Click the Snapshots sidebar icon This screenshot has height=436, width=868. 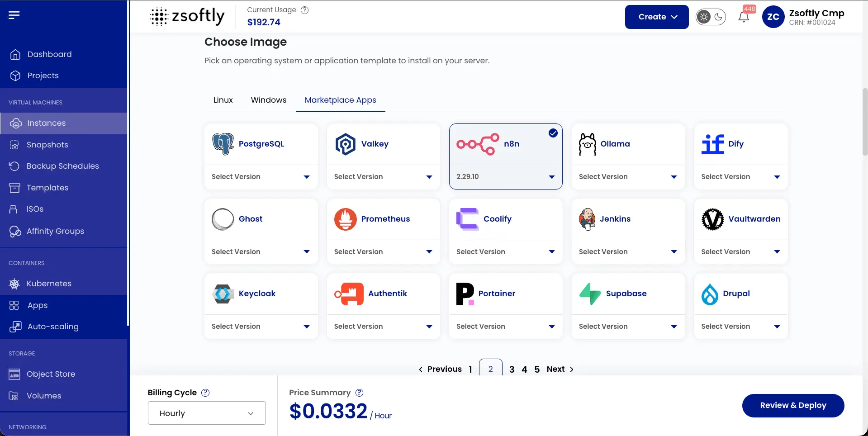(x=14, y=145)
